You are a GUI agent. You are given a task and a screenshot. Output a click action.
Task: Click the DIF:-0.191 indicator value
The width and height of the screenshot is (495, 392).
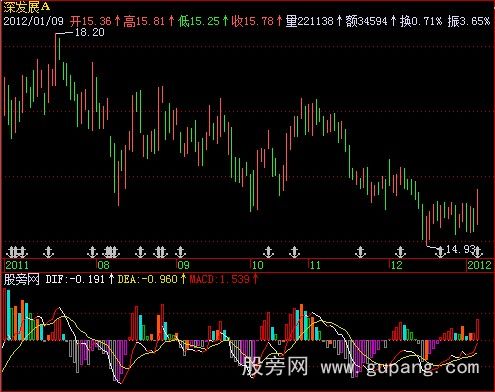pos(75,279)
